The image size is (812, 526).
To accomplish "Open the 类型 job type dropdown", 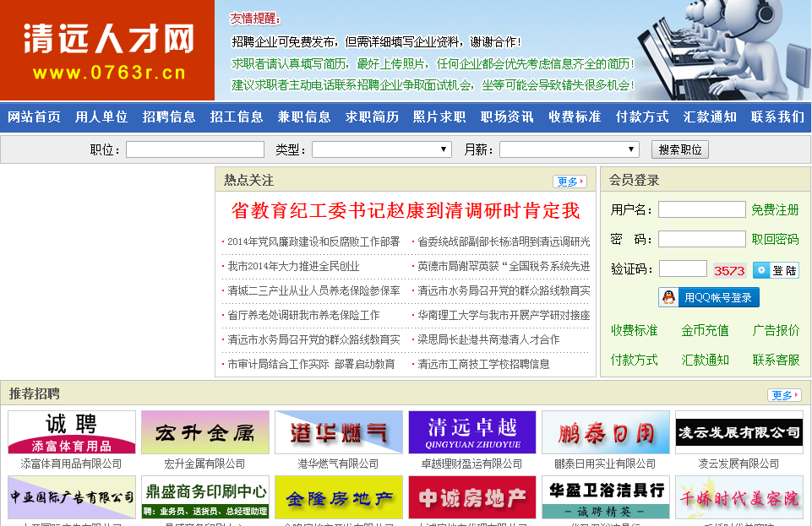I will 382,149.
